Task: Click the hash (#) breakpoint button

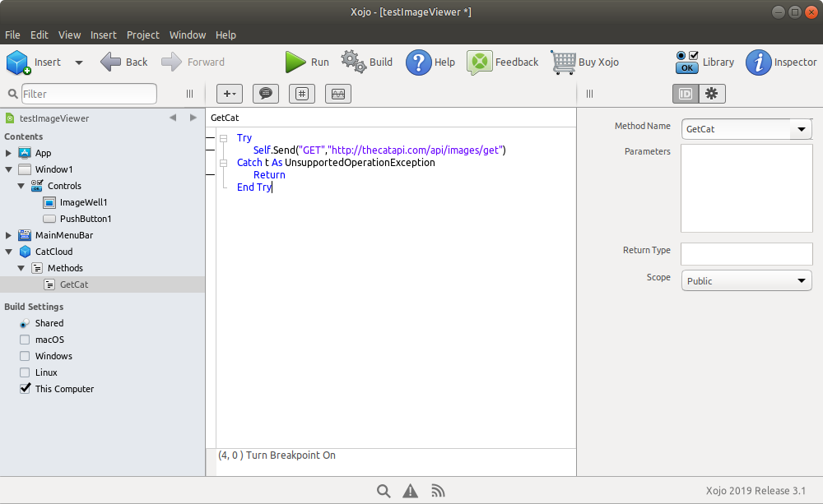Action: 302,94
